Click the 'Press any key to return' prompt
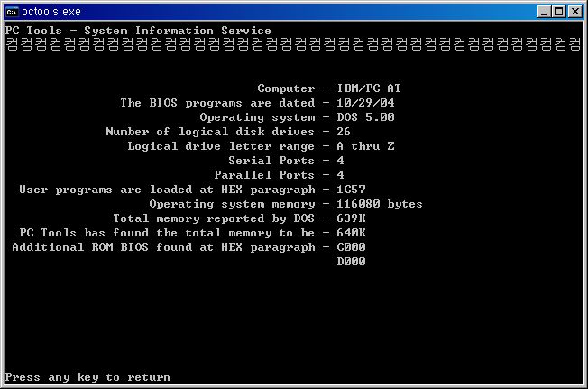Image resolution: width=588 pixels, height=389 pixels. click(x=87, y=377)
